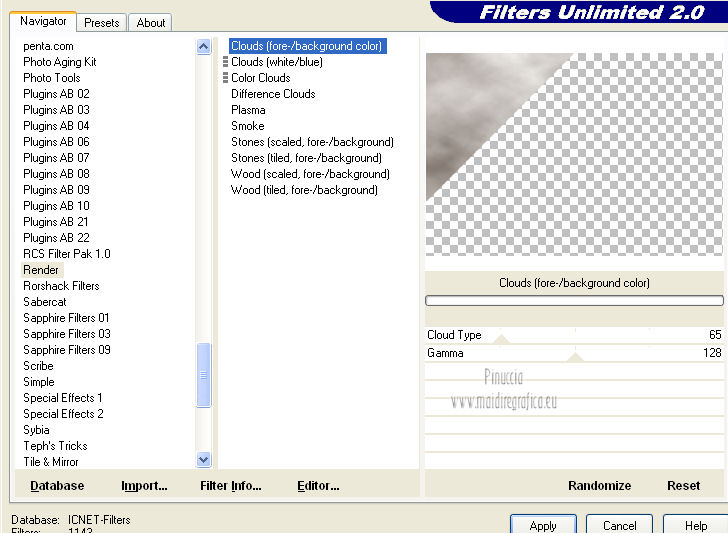The image size is (728, 533).
Task: Open the Editor... button
Action: [318, 486]
